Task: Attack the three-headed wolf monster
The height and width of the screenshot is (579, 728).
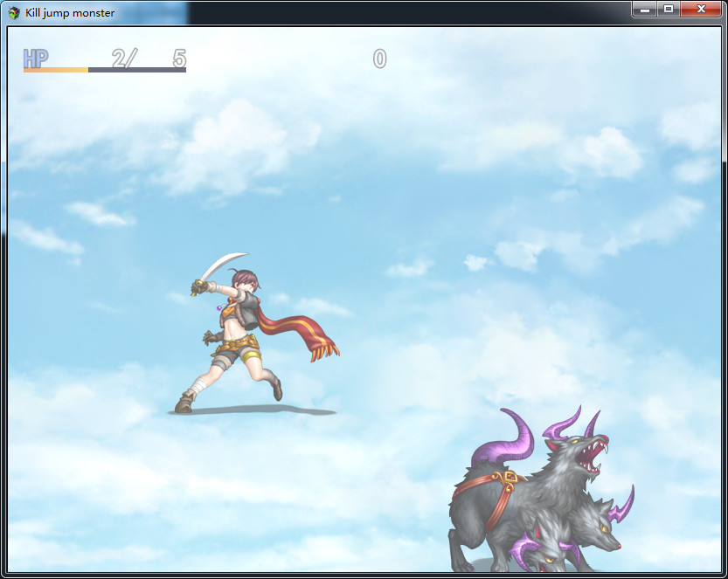Action: [x=541, y=489]
